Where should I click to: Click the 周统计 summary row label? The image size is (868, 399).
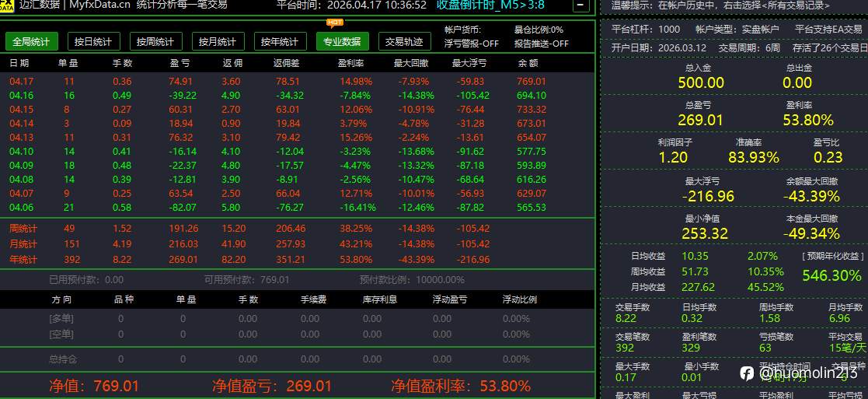click(x=23, y=229)
